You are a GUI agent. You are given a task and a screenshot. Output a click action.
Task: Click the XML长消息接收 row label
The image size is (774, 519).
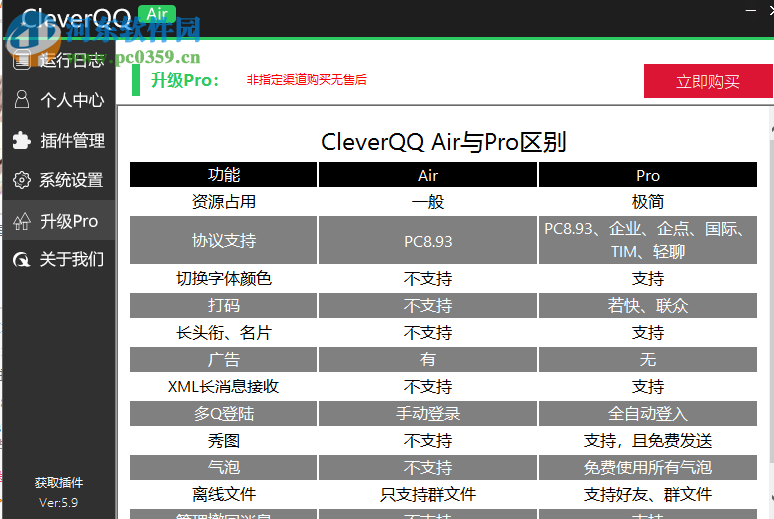[224, 386]
